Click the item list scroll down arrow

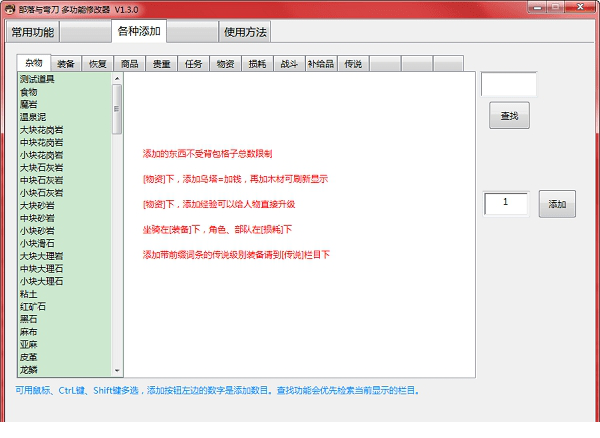[x=117, y=370]
